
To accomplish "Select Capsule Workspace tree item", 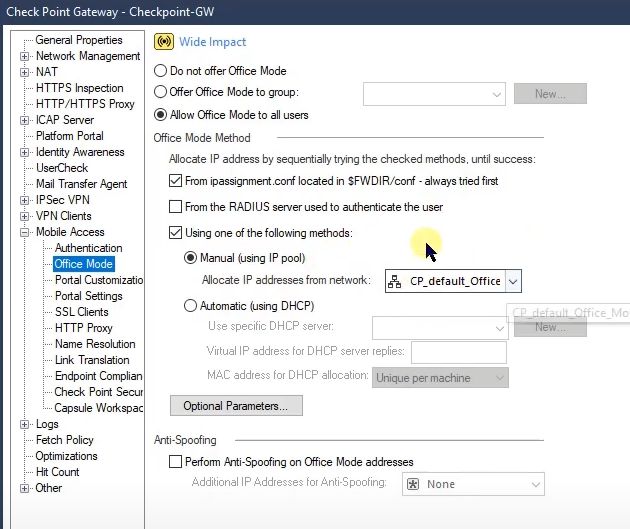I will tap(98, 408).
